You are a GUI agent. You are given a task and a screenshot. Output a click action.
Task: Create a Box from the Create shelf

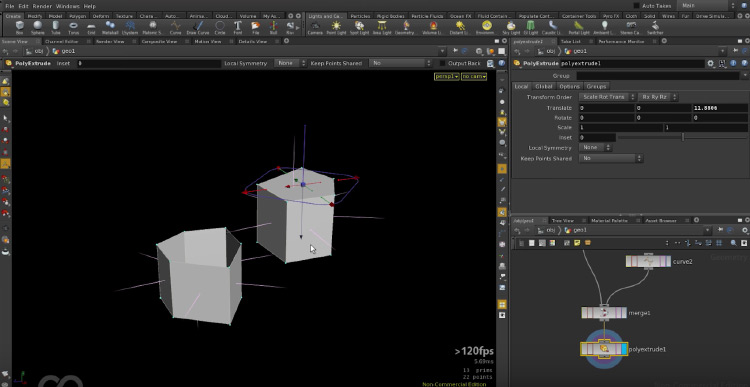19,28
